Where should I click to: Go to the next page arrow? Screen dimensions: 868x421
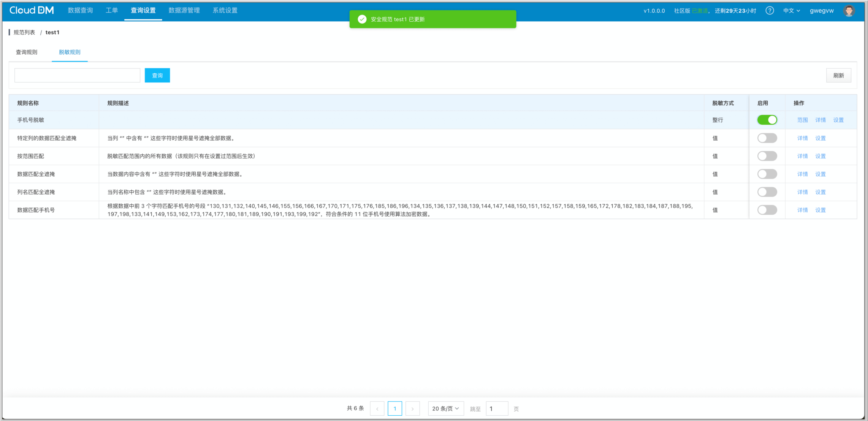(412, 409)
